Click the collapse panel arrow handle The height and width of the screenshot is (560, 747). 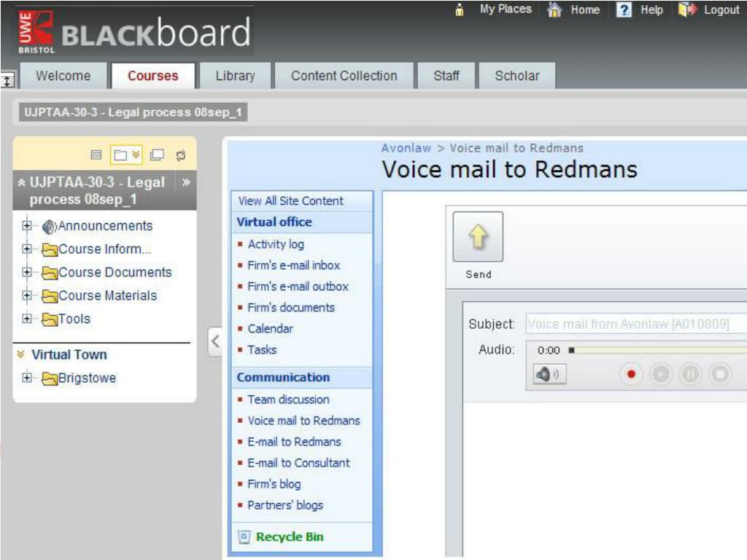click(x=215, y=341)
